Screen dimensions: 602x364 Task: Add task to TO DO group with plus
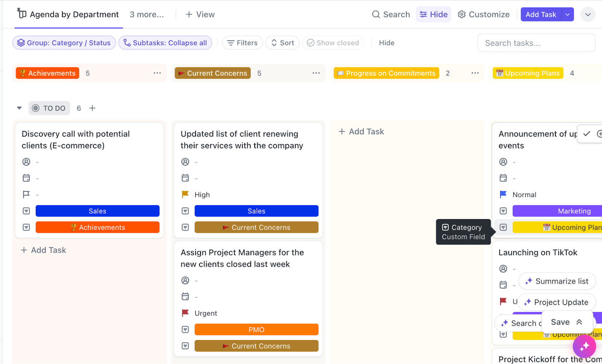pyautogui.click(x=92, y=108)
